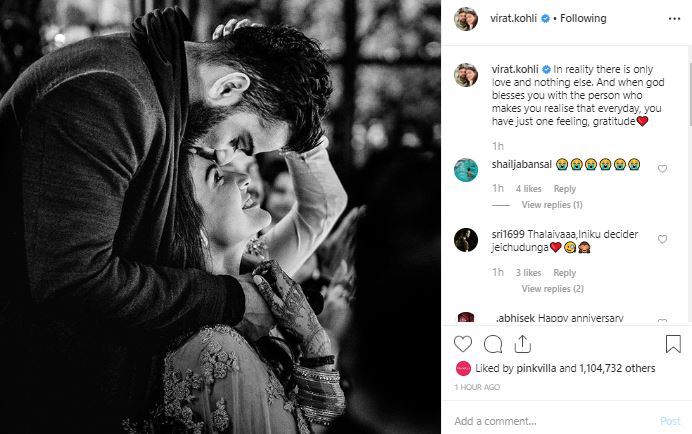This screenshot has width=692, height=434.
Task: Reply to shailjabansal's comment
Action: click(x=564, y=189)
